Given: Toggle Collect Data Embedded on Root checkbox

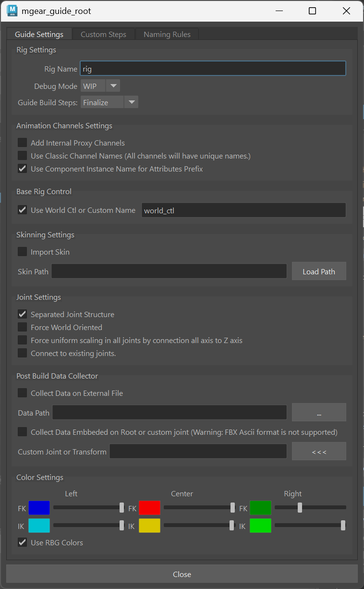Looking at the screenshot, I should tap(23, 432).
